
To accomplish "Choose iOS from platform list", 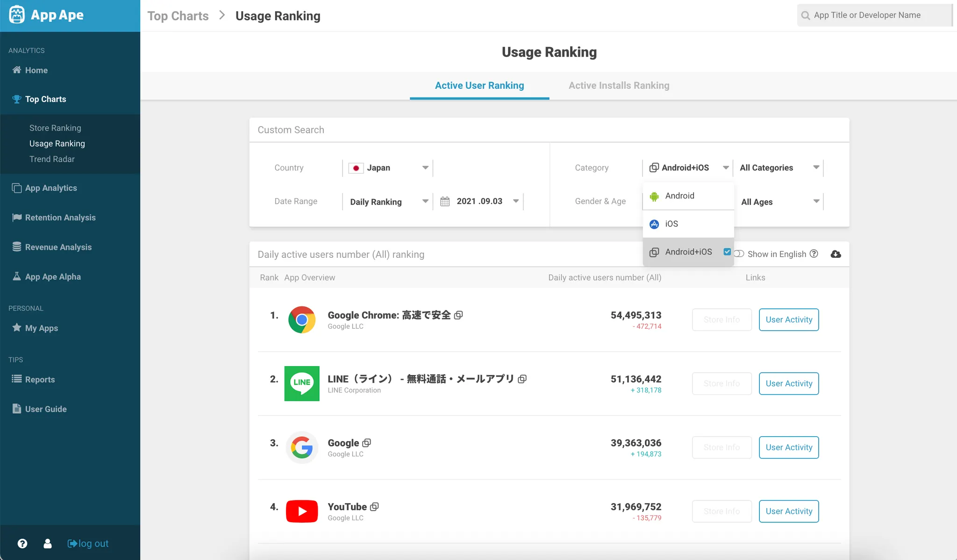I will [671, 224].
